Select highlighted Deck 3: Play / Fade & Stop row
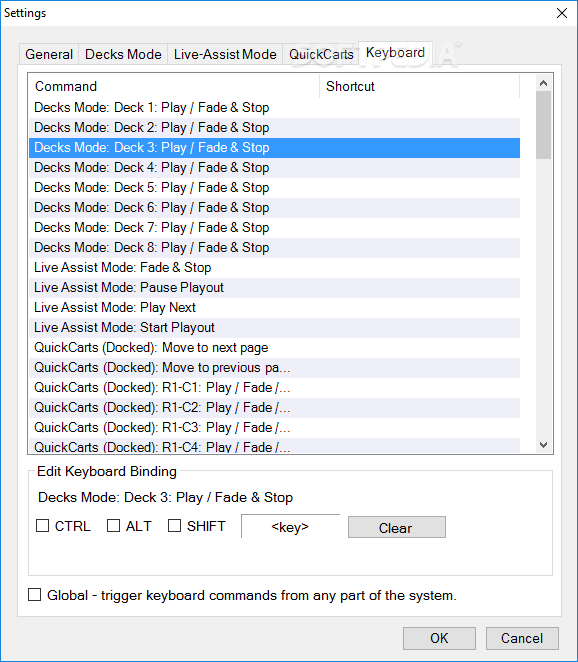578x662 pixels. [274, 148]
